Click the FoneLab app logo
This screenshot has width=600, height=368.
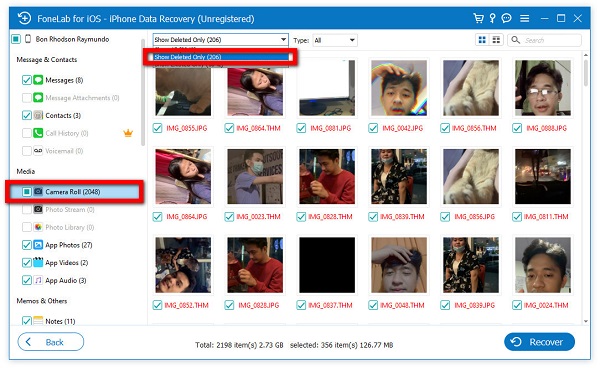point(24,18)
